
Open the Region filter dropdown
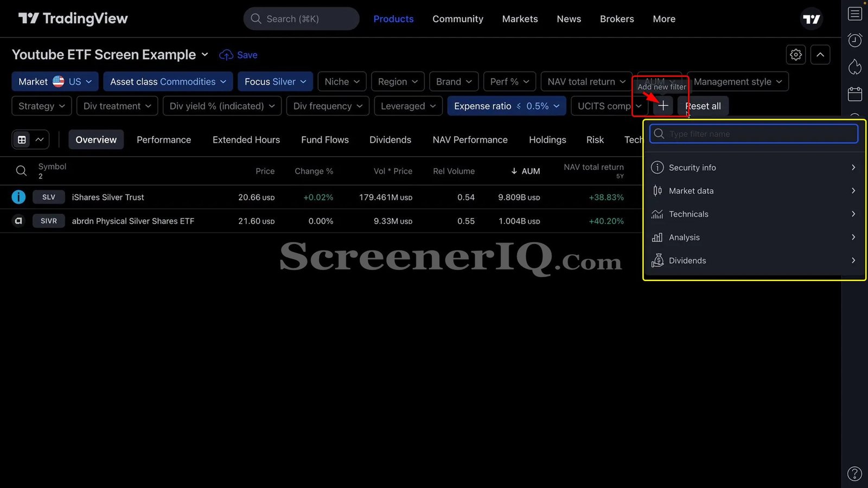[398, 81]
